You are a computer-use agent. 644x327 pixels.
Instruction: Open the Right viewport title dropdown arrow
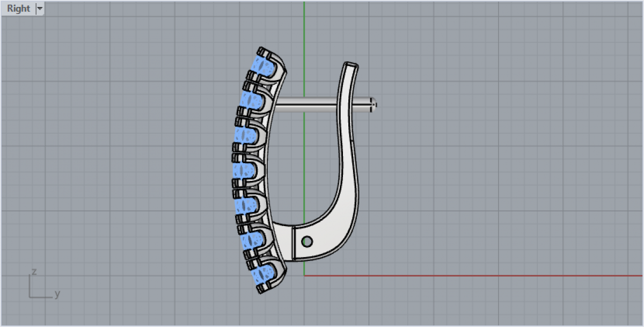click(40, 9)
